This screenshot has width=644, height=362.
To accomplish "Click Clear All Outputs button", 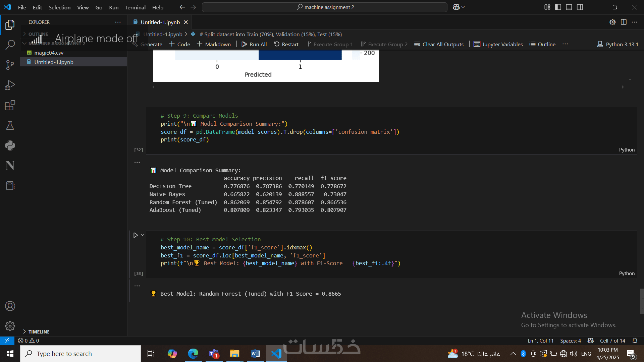I will click(x=439, y=44).
